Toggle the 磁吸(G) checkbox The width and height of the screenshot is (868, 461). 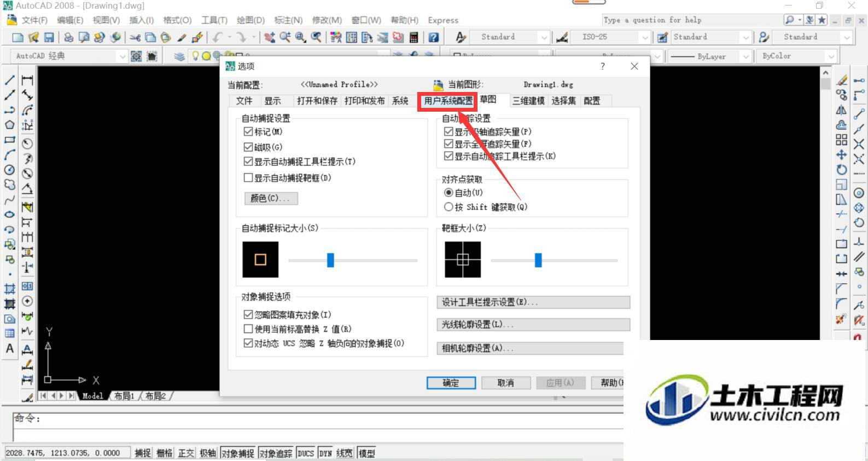(x=248, y=147)
